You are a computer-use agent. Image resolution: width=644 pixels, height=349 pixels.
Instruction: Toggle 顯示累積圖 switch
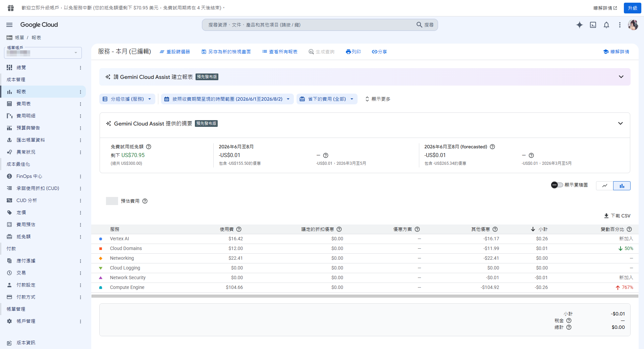coord(557,185)
